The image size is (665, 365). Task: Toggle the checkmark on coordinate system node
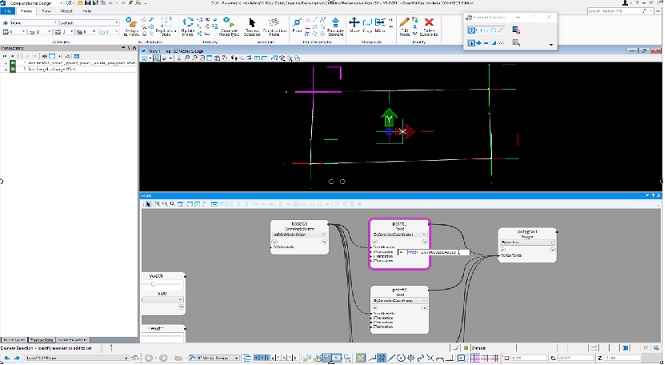(x=274, y=242)
